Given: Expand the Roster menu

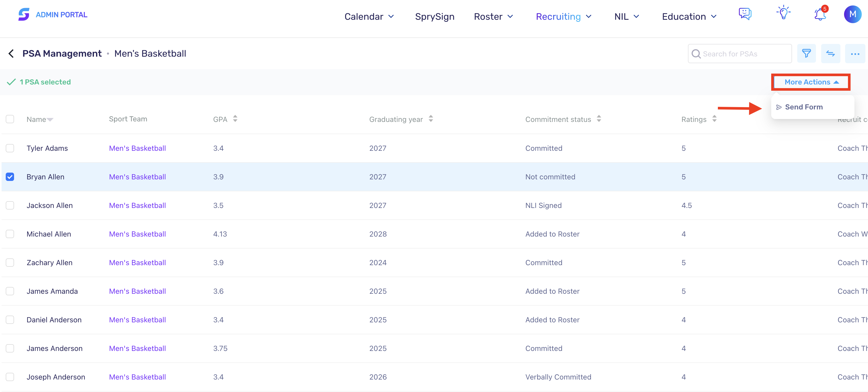Looking at the screenshot, I should click(493, 16).
